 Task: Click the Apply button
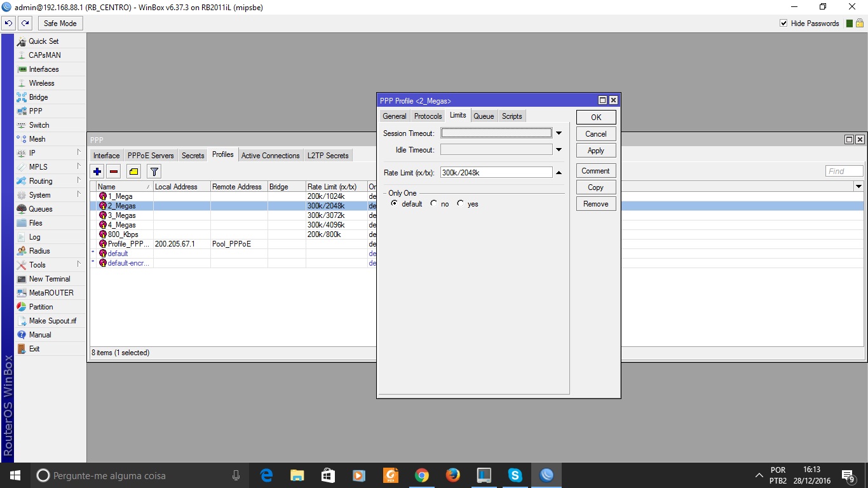595,151
